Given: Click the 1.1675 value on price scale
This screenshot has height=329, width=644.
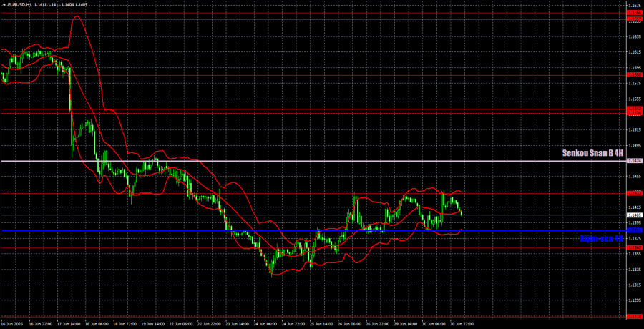Looking at the screenshot, I should (x=635, y=5).
